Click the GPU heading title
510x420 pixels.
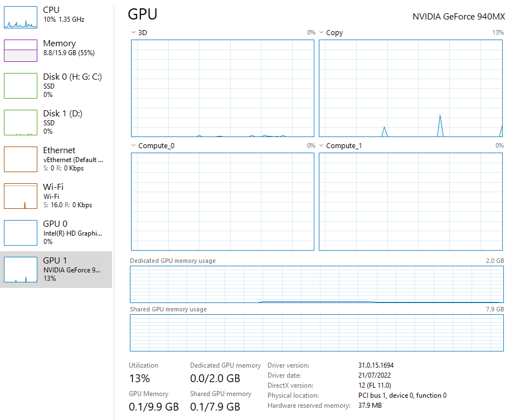tap(140, 14)
